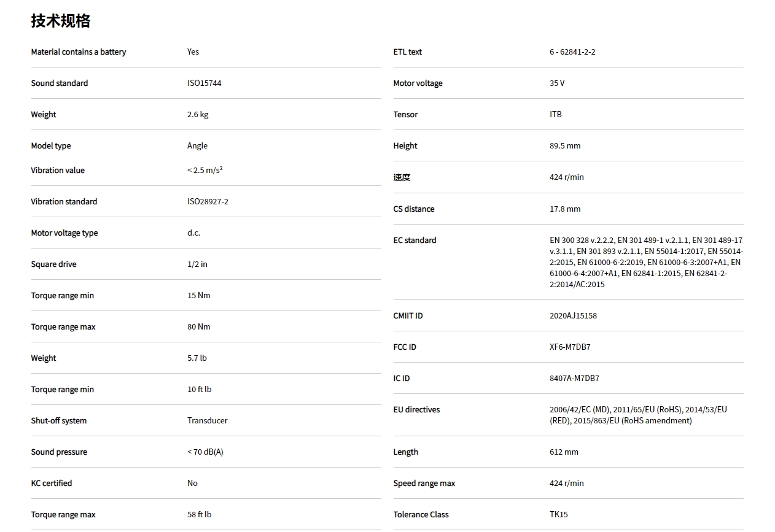The image size is (775, 532).
Task: Click the EU directives label
Action: tap(416, 410)
